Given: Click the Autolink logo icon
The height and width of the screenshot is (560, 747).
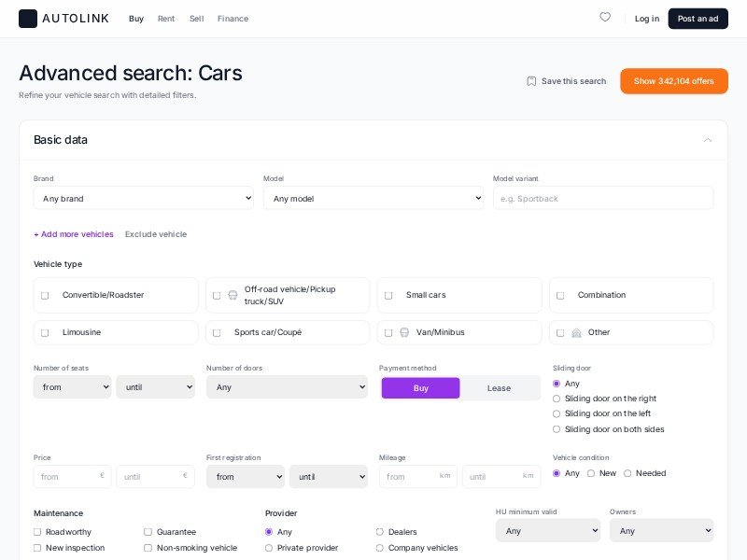Looking at the screenshot, I should (x=28, y=19).
